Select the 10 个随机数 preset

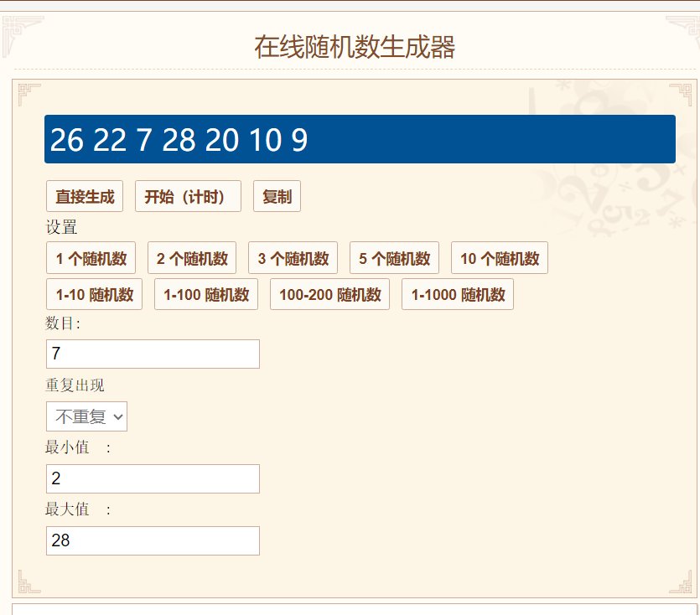coord(500,258)
